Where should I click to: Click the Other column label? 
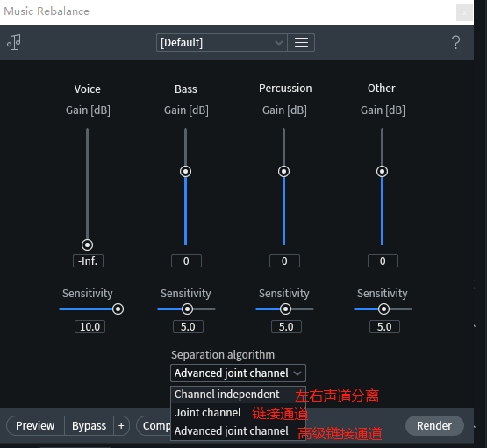[382, 89]
